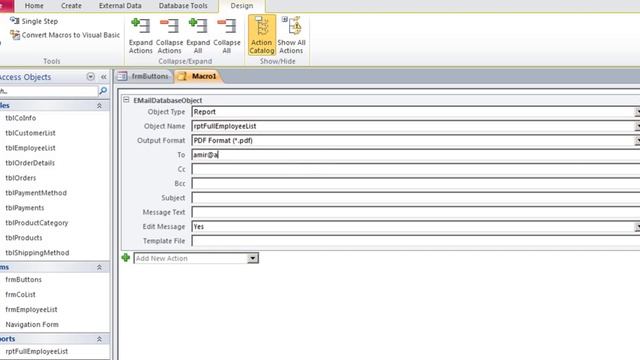The image size is (640, 360).
Task: Click the EMailDatabaseObject action title
Action: tap(168, 100)
